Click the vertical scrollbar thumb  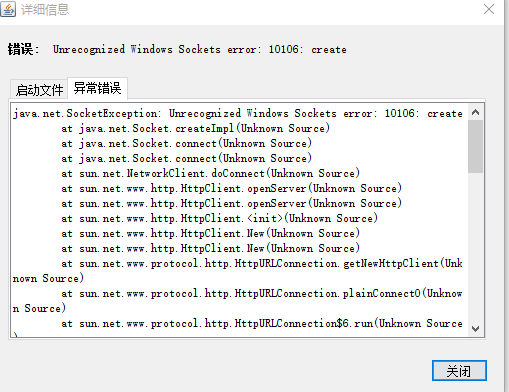tap(476, 147)
